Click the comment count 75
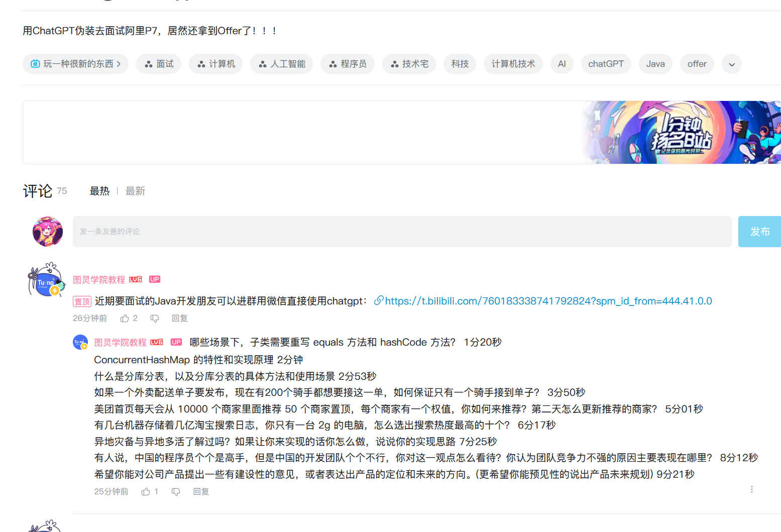This screenshot has width=781, height=532. (62, 191)
